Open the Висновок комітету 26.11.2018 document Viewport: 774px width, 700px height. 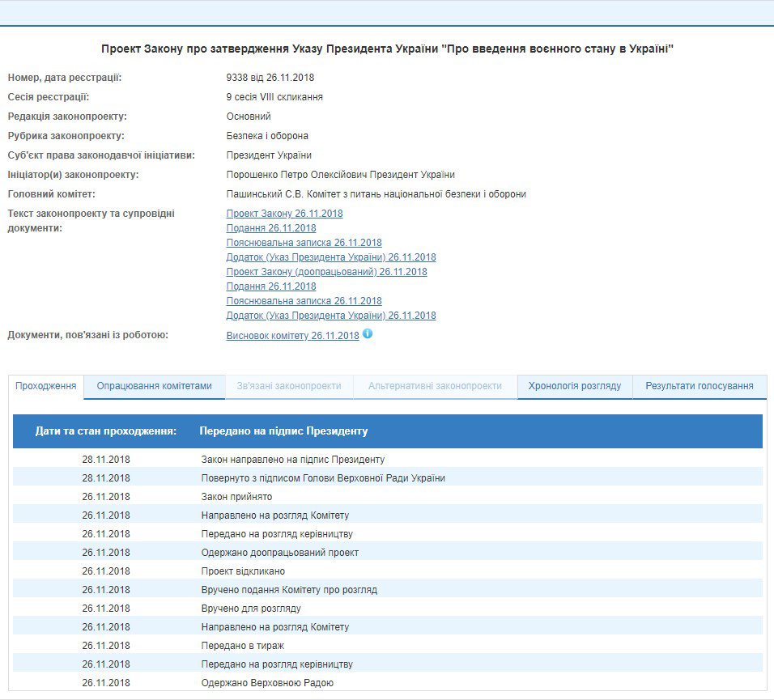click(x=292, y=336)
